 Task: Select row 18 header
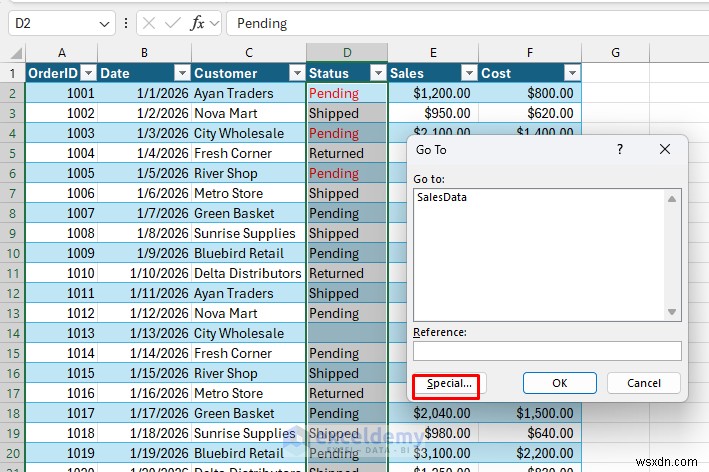tap(13, 413)
